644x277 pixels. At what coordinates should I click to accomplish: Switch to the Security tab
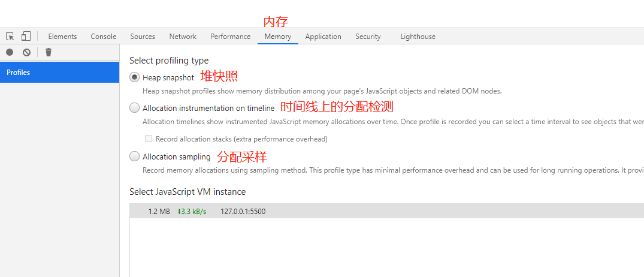[x=368, y=37]
